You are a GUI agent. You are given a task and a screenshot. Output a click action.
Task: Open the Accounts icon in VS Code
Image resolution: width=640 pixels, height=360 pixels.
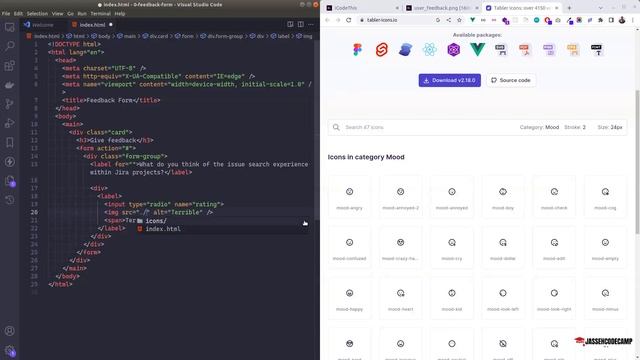tap(9, 331)
